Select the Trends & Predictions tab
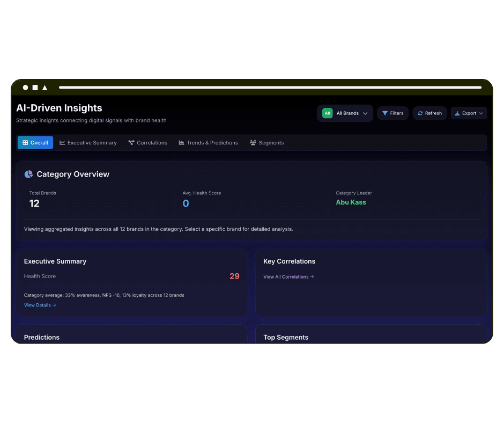This screenshot has width=504, height=423. [208, 143]
